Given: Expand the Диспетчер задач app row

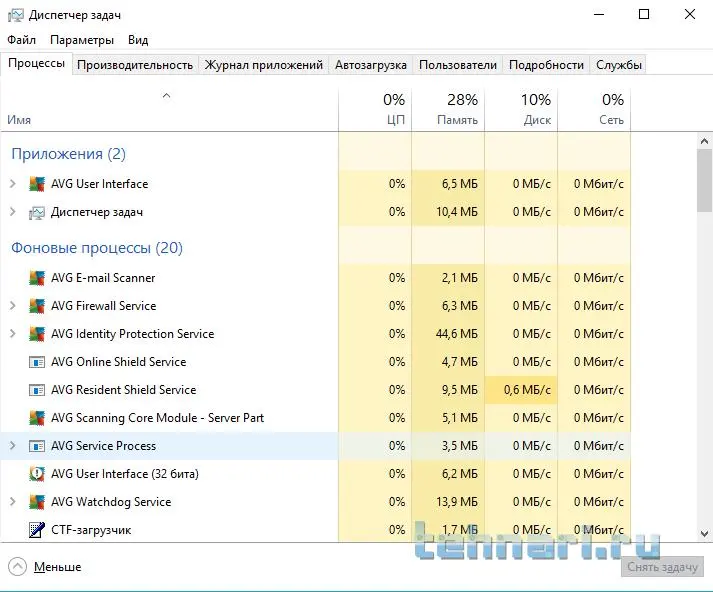Looking at the screenshot, I should pyautogui.click(x=13, y=212).
